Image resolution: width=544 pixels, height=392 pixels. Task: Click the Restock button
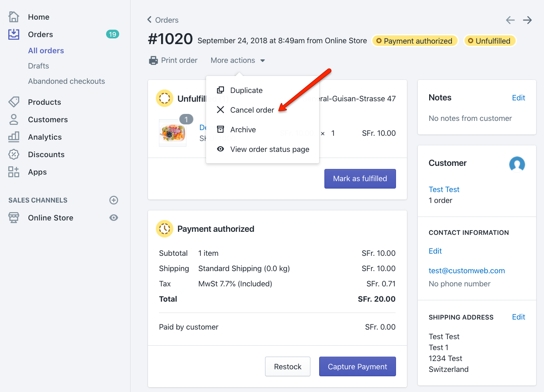[288, 367]
